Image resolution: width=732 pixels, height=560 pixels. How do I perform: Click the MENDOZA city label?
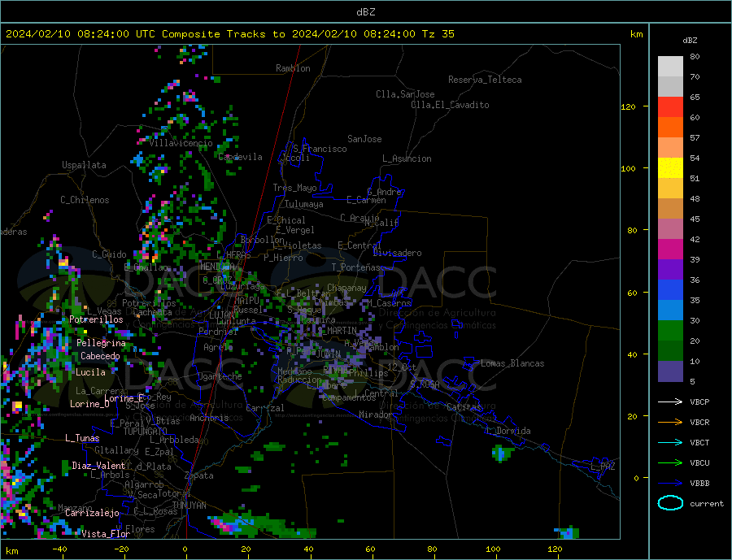220,267
